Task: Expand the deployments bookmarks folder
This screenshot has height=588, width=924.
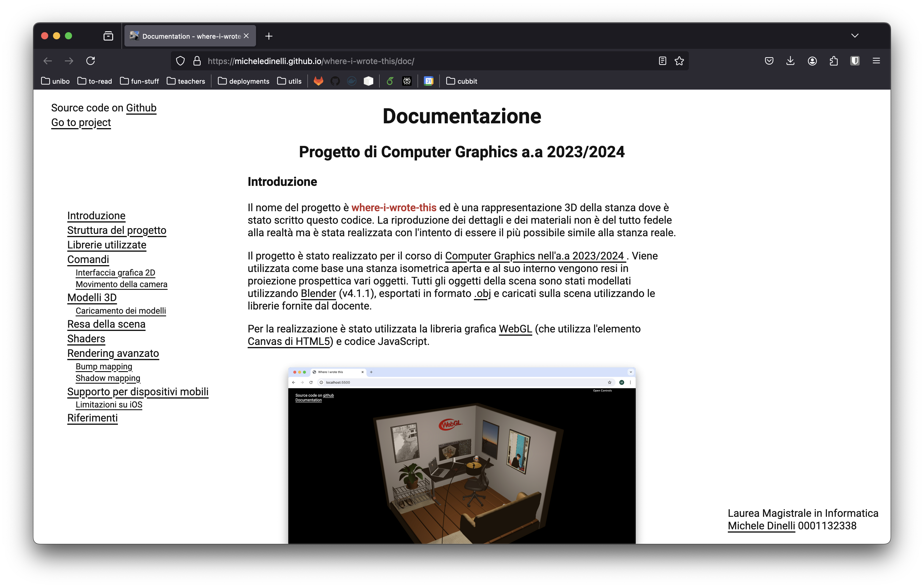Action: (x=244, y=81)
